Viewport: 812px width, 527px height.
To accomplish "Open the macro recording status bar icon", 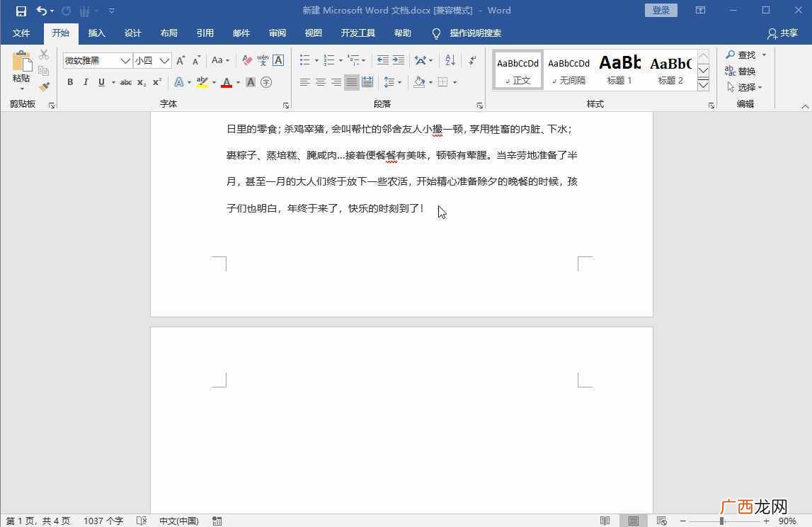I will click(x=217, y=521).
